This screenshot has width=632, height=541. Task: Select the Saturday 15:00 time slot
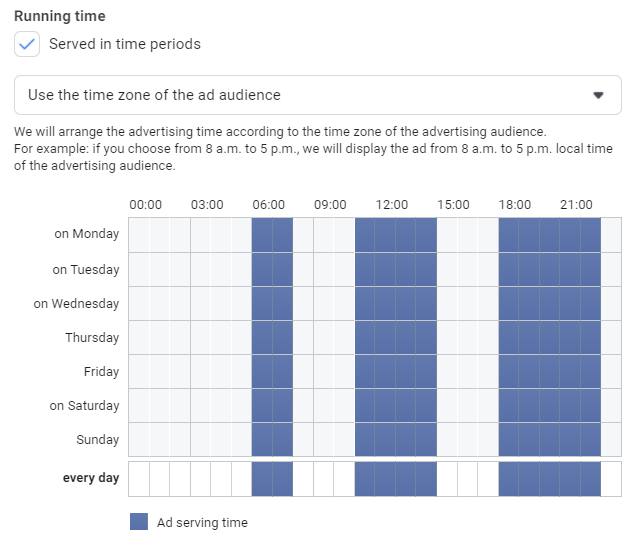(447, 405)
